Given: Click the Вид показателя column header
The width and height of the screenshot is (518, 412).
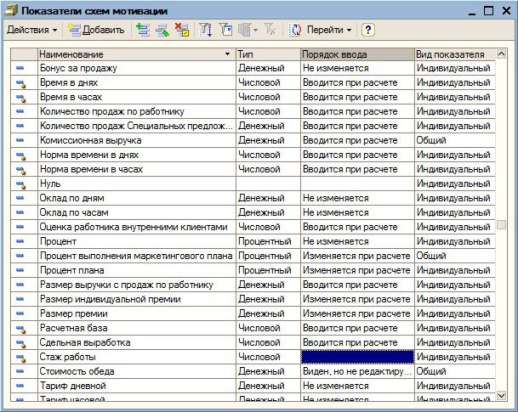Looking at the screenshot, I should point(455,54).
